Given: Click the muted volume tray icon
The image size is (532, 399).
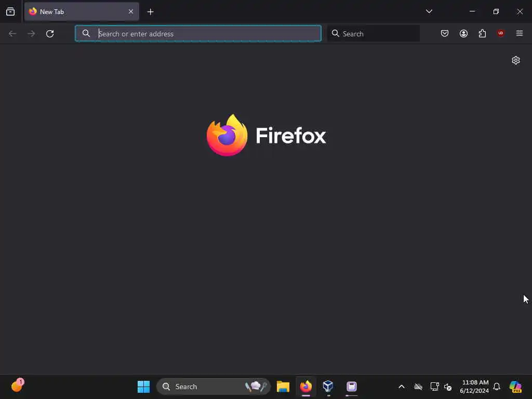Looking at the screenshot, I should click(448, 387).
